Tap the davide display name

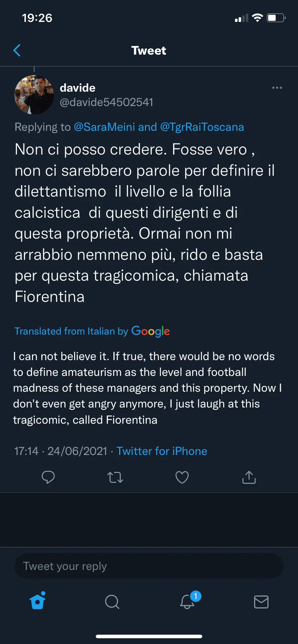(x=77, y=88)
